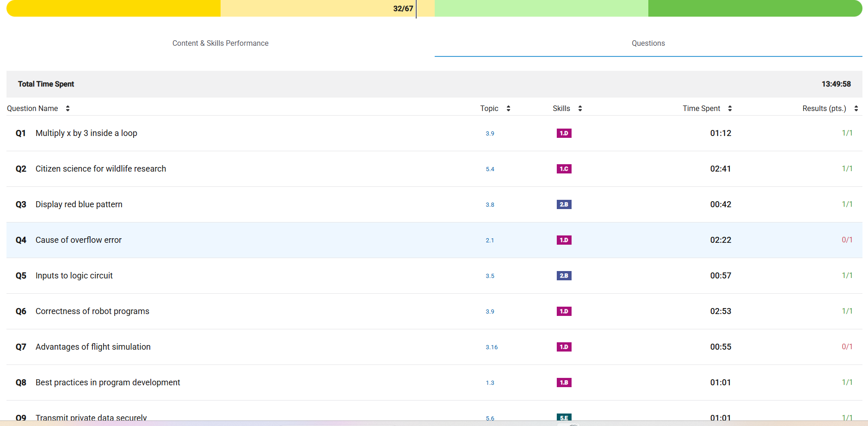Open question Best practices in program development
868x426 pixels.
108,383
